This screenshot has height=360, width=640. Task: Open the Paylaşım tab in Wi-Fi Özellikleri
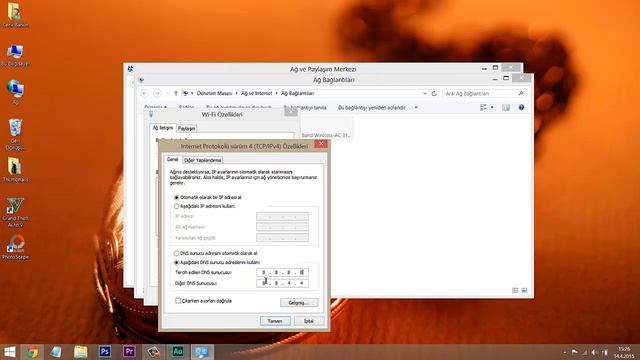(187, 129)
